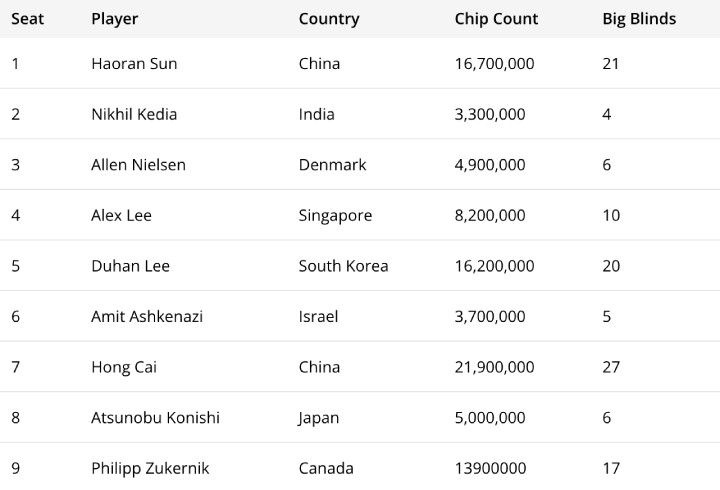720x490 pixels.
Task: Click the Player column header
Action: click(114, 19)
